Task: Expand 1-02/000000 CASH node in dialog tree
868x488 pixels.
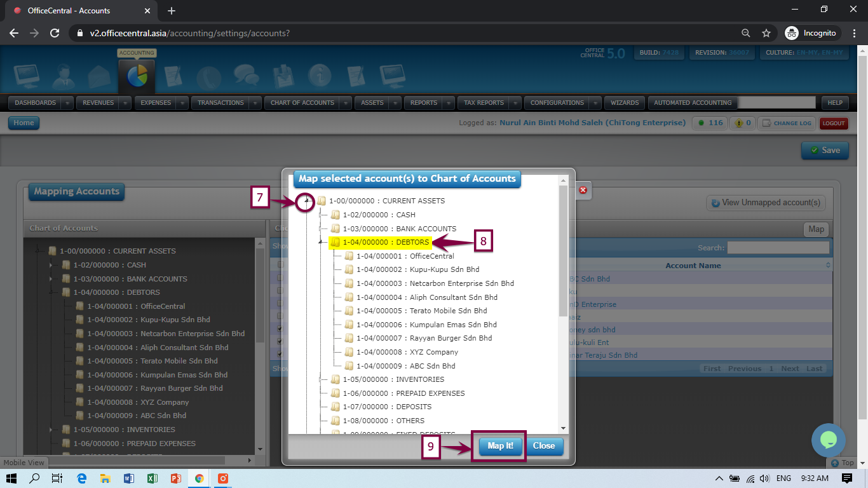Action: pyautogui.click(x=321, y=215)
